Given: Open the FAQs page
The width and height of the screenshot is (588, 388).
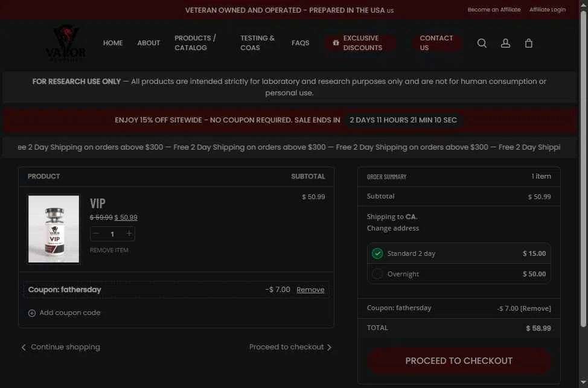Looking at the screenshot, I should point(301,43).
